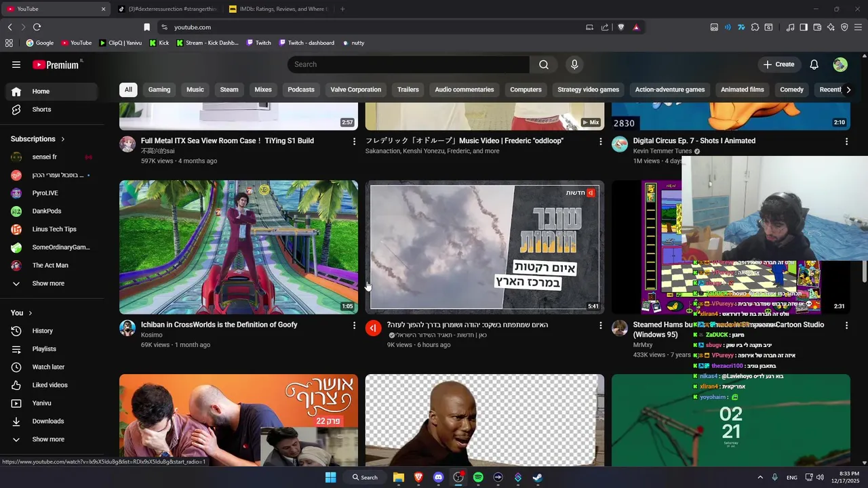Toggle the browser sidebar panel

tap(804, 27)
